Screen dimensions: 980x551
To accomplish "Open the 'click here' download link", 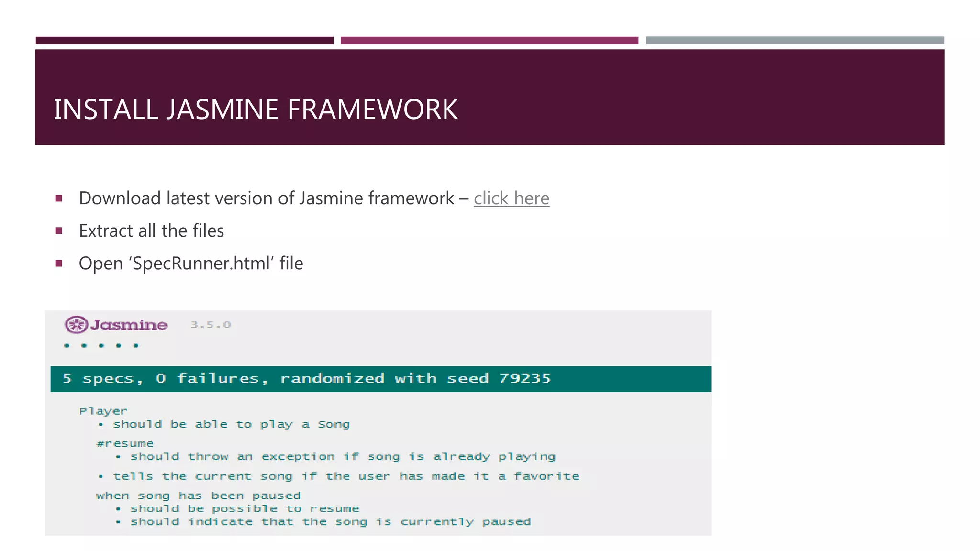I will pos(511,198).
